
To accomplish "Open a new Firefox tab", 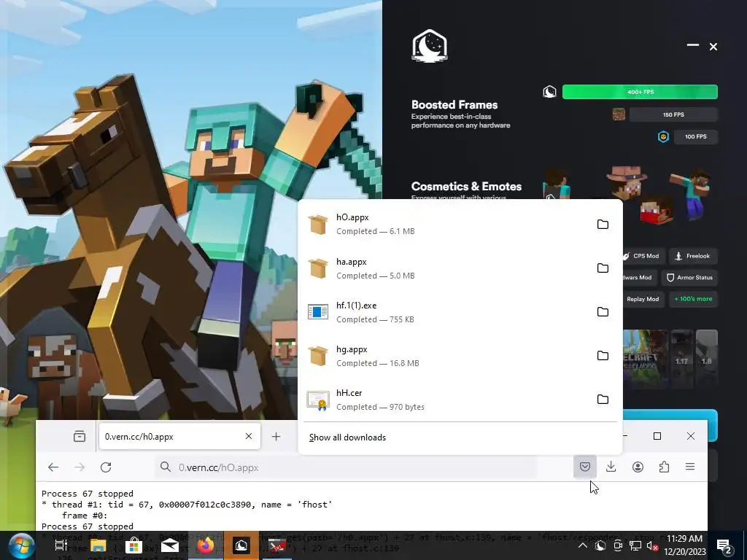I will click(x=276, y=436).
